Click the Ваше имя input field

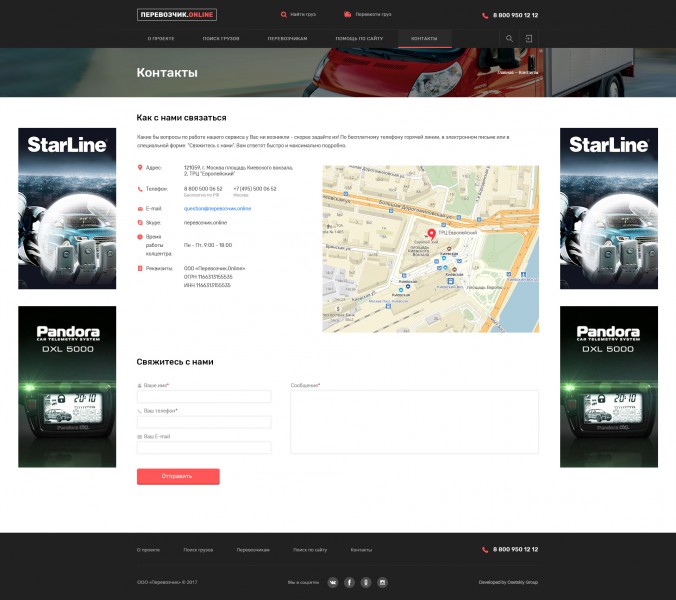pos(204,397)
